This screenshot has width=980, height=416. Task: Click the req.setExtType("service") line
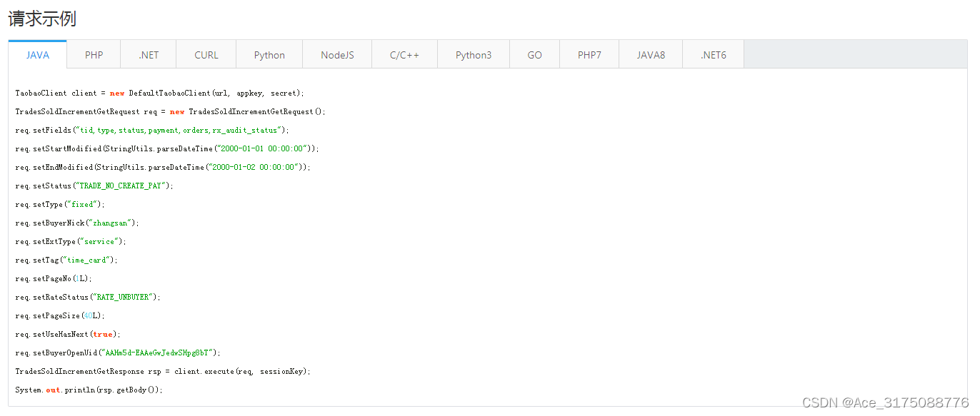(71, 241)
